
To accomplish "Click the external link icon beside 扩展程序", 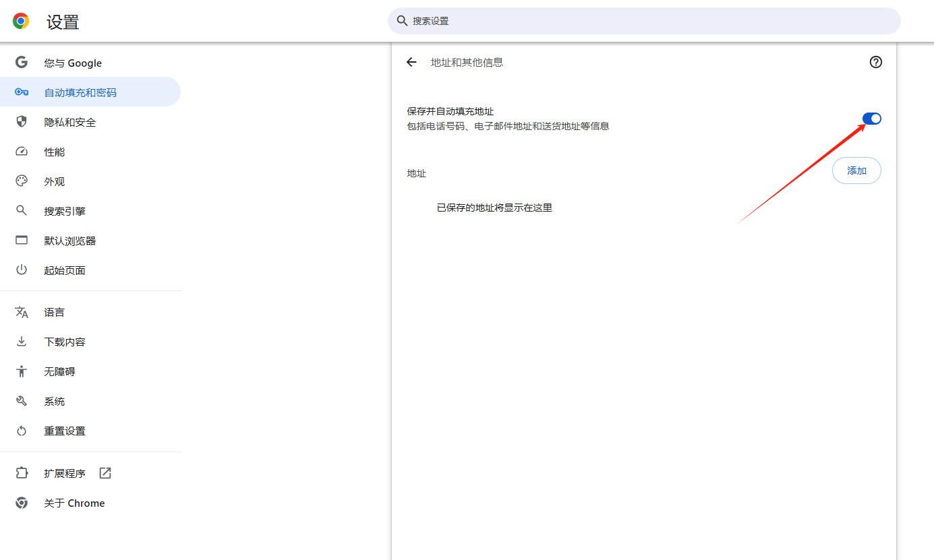I will (x=105, y=473).
